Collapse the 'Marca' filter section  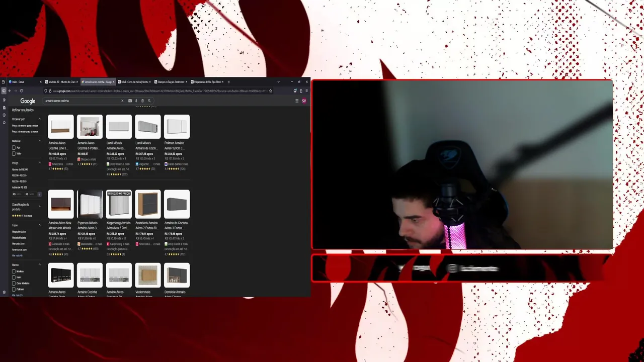pyautogui.click(x=39, y=264)
